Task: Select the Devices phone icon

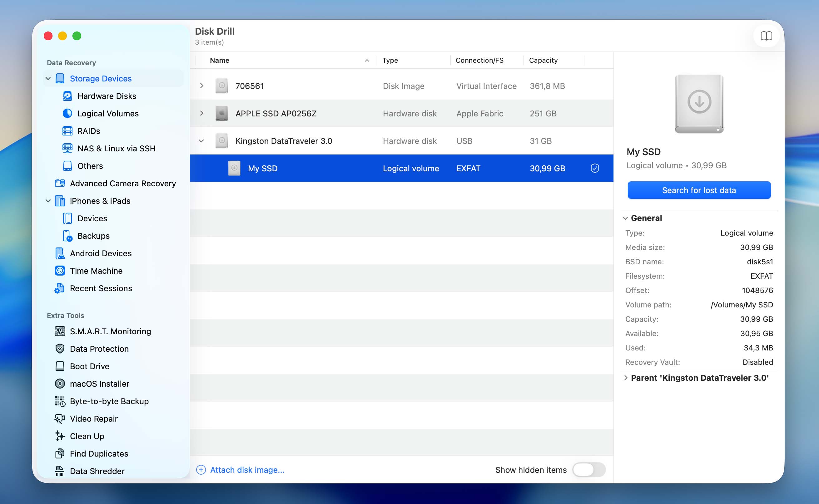Action: pos(67,218)
